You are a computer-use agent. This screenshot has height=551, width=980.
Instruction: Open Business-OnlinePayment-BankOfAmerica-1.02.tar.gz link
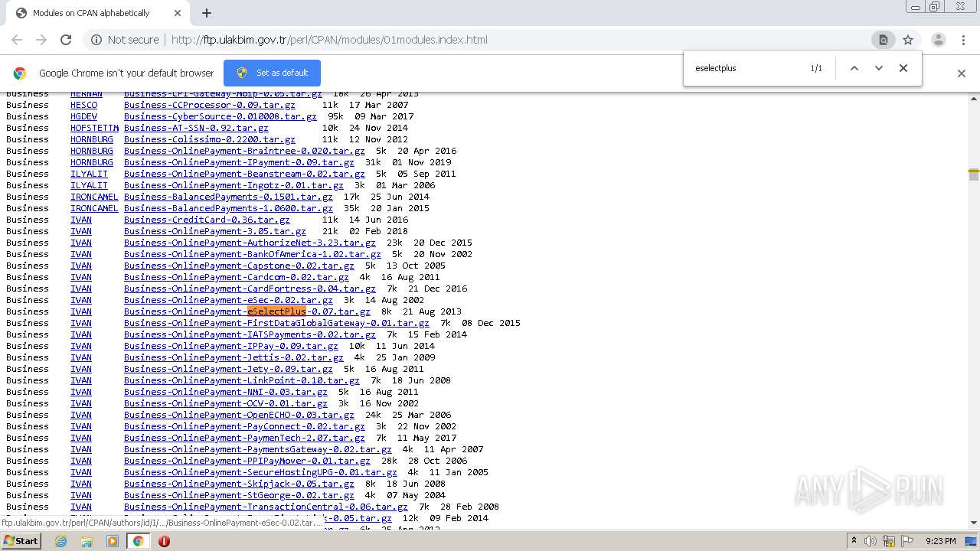click(x=252, y=254)
